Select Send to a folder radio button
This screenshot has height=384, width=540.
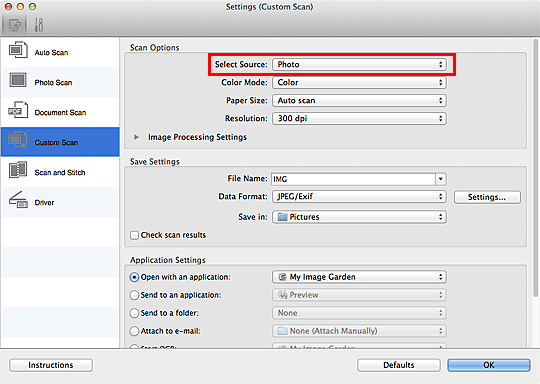(134, 313)
